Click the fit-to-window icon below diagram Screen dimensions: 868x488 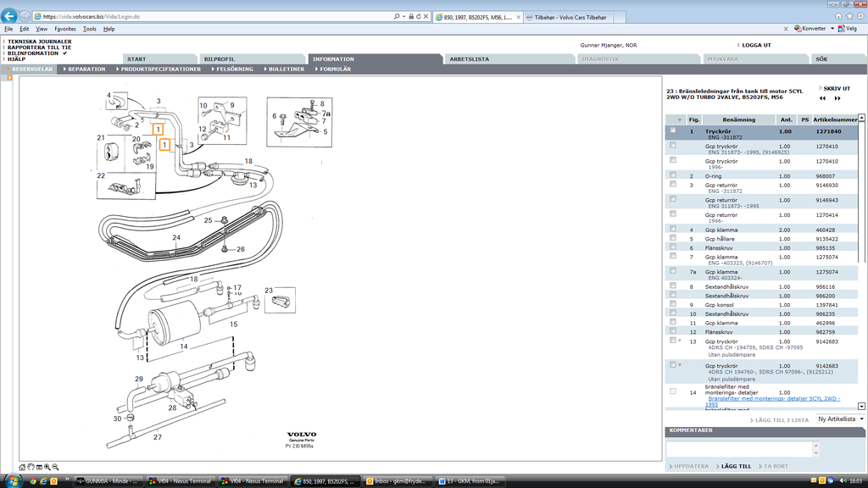pos(39,468)
